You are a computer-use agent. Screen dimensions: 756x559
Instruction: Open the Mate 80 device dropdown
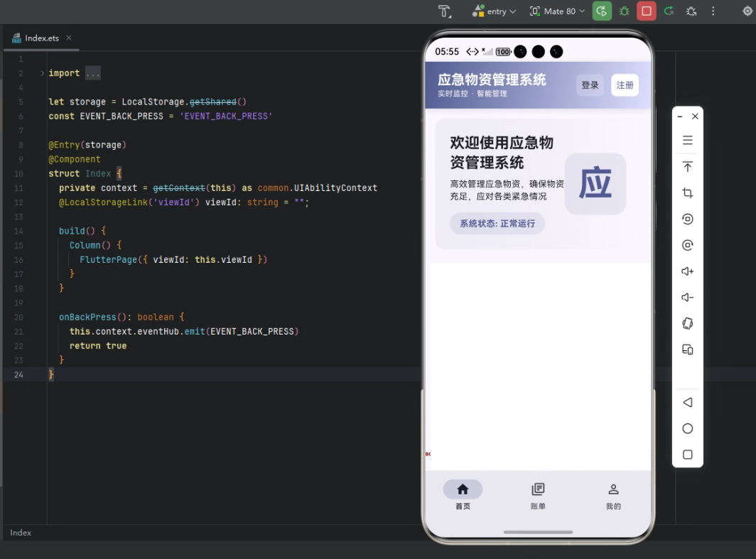click(x=557, y=11)
